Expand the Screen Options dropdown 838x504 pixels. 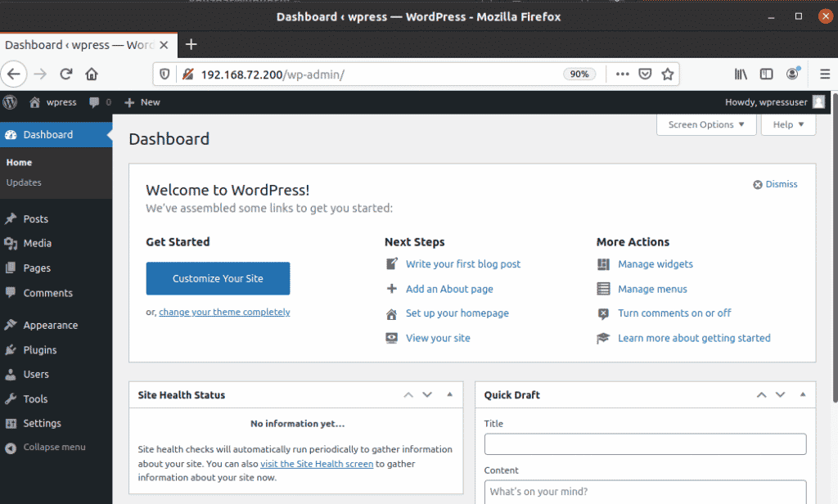[x=706, y=124]
